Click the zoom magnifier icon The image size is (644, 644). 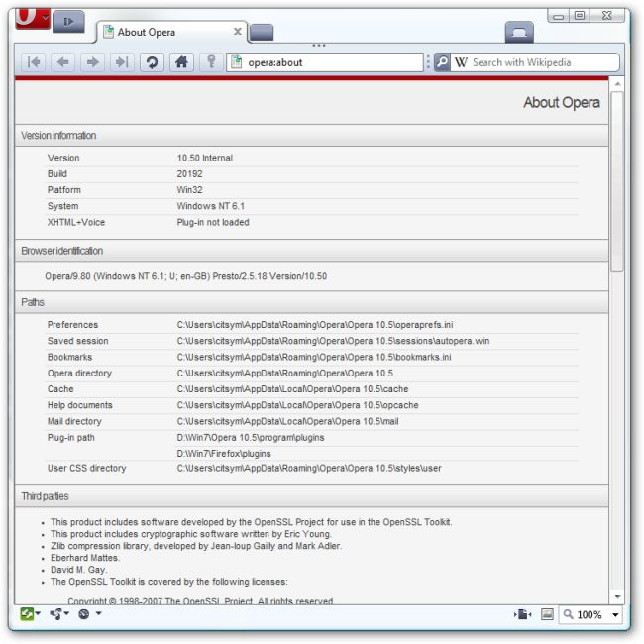568,615
